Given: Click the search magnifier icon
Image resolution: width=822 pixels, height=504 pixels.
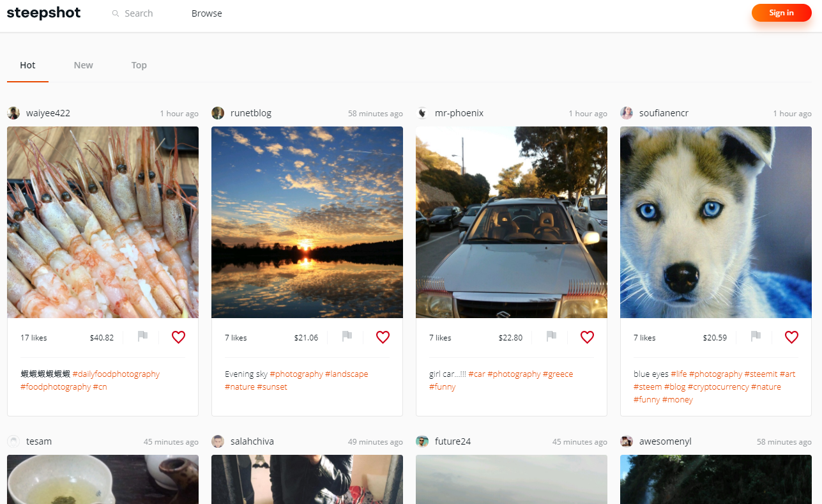Looking at the screenshot, I should coord(116,13).
